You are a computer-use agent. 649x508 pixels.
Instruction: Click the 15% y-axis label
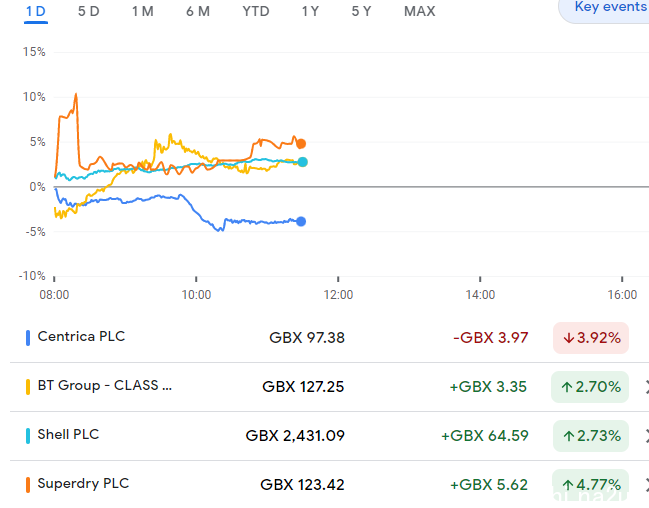(34, 52)
